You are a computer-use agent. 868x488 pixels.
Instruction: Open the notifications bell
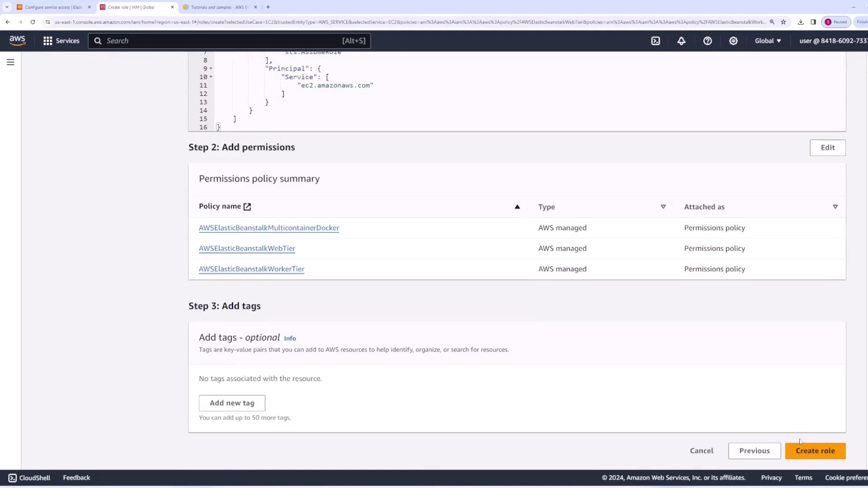coord(681,41)
